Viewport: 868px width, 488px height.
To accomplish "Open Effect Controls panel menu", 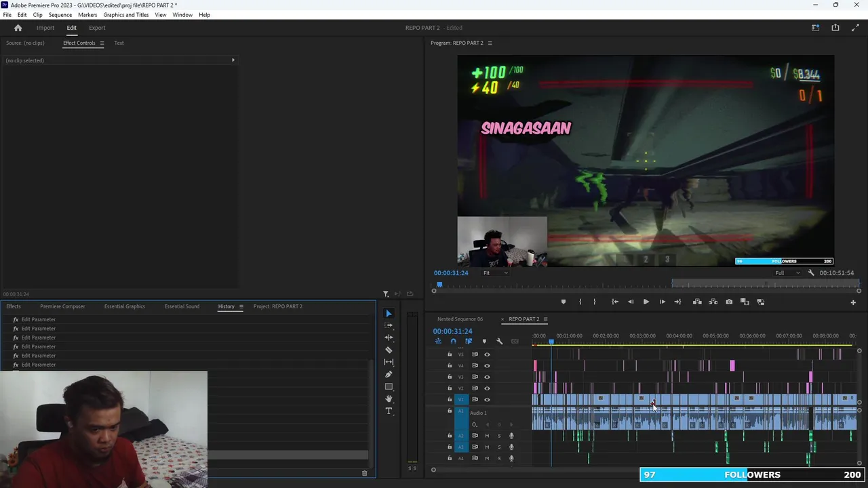I will click(x=102, y=43).
